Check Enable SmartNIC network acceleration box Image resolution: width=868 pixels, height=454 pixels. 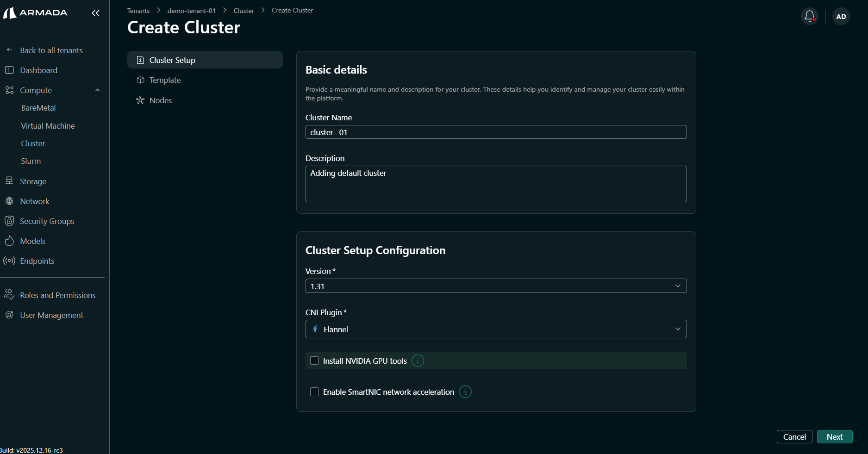(314, 392)
